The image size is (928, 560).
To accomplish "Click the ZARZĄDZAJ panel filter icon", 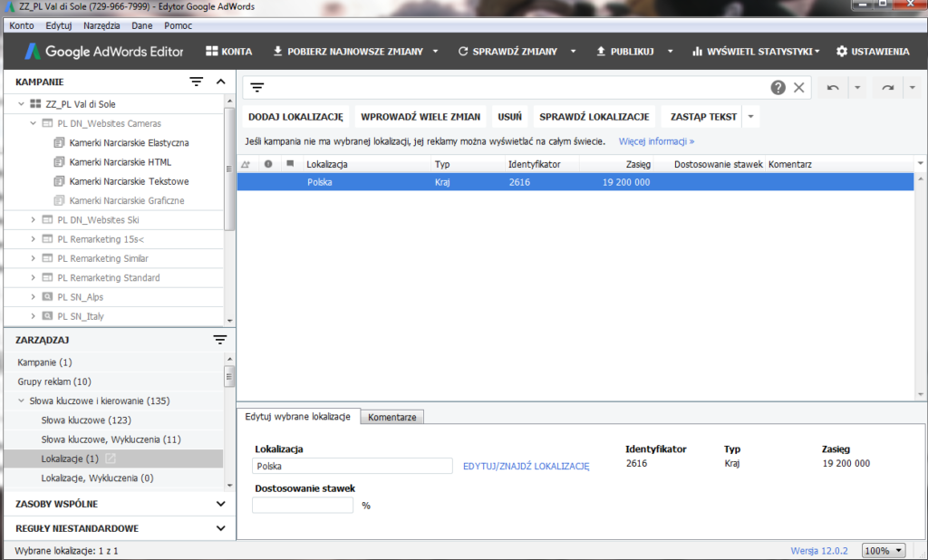I will click(219, 339).
